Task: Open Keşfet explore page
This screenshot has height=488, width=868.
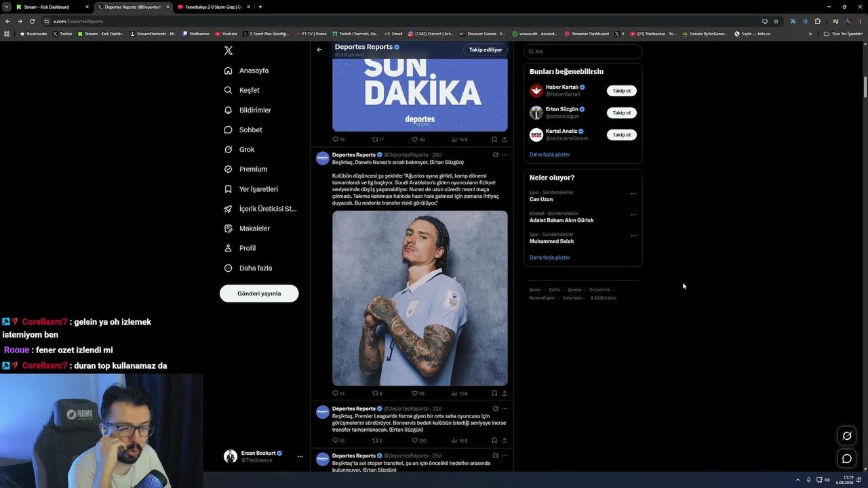Action: point(242,90)
